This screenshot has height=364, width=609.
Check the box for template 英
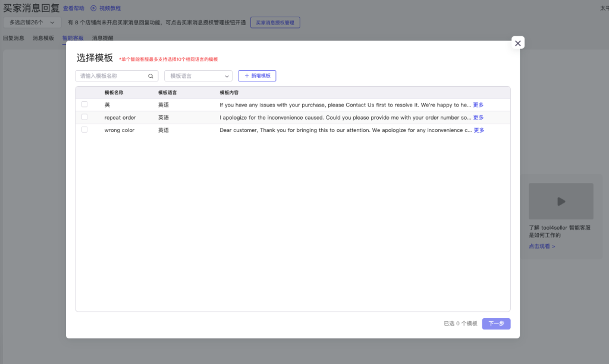pyautogui.click(x=84, y=104)
